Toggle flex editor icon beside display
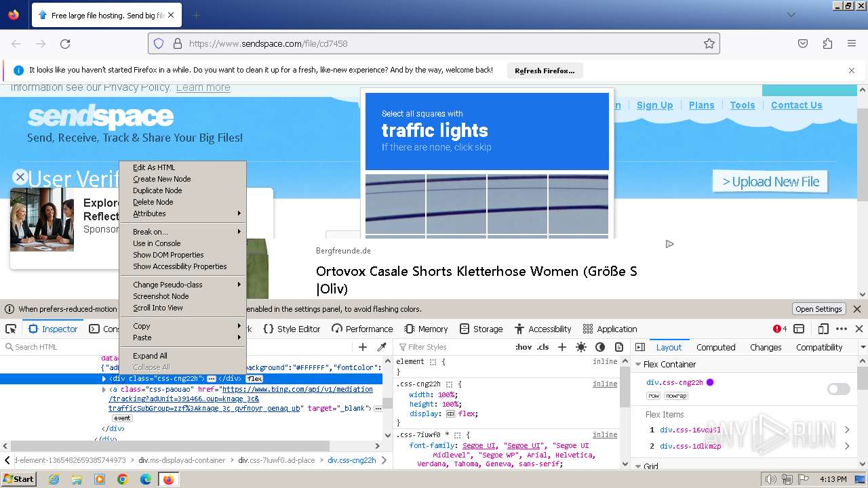The height and width of the screenshot is (488, 868). pyautogui.click(x=450, y=413)
